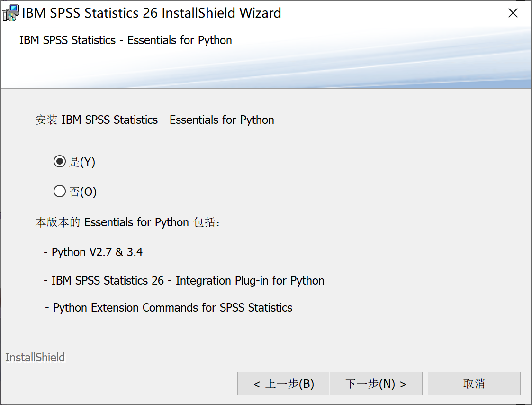The height and width of the screenshot is (405, 532).
Task: Continue with 下一步(N) button
Action: pyautogui.click(x=376, y=384)
